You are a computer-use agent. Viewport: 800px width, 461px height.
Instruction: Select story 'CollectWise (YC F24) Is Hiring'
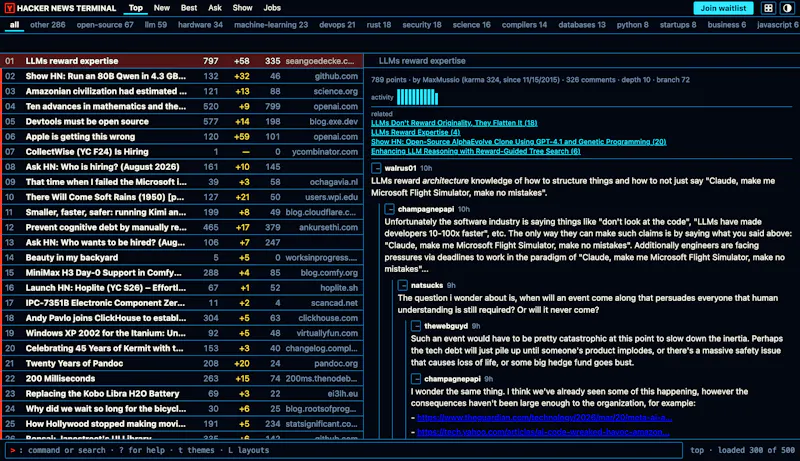(183, 151)
